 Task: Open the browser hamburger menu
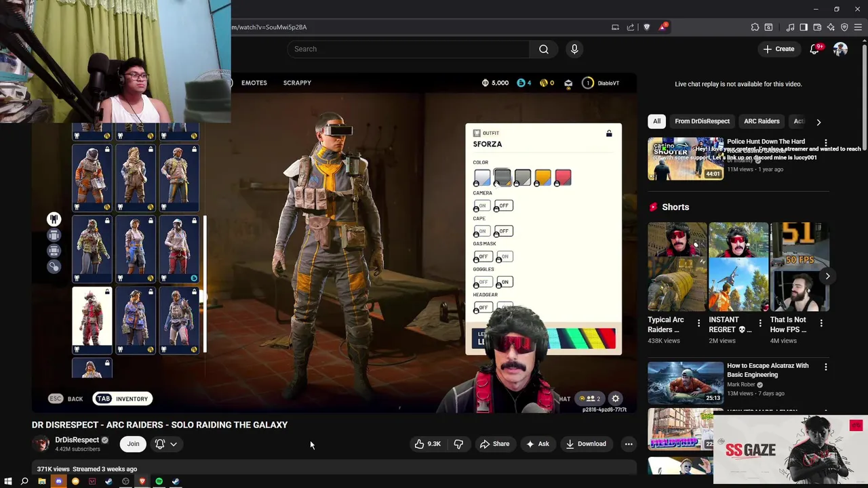click(x=858, y=27)
